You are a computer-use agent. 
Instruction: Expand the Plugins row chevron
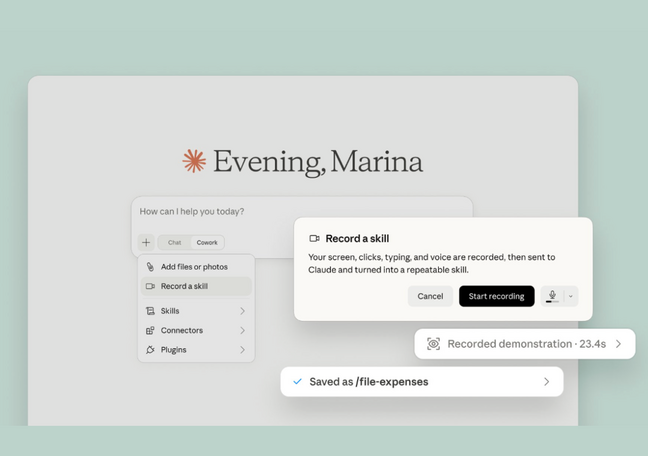[x=243, y=350]
